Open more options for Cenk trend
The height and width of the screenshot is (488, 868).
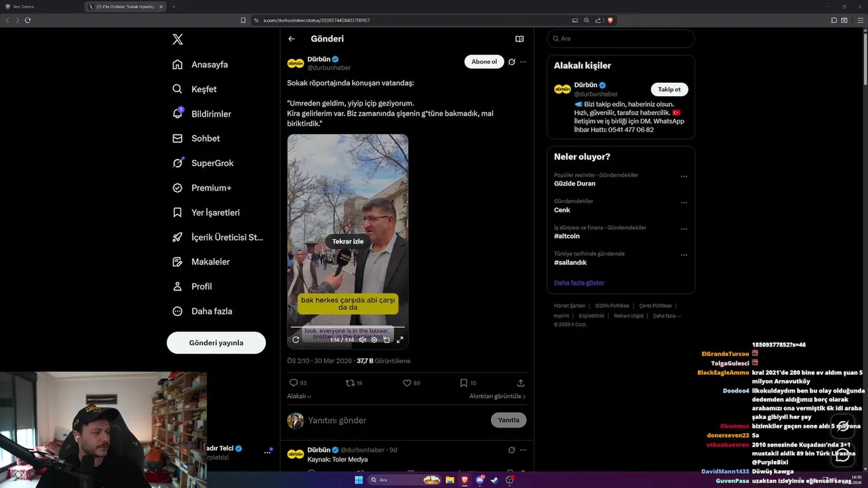point(684,203)
